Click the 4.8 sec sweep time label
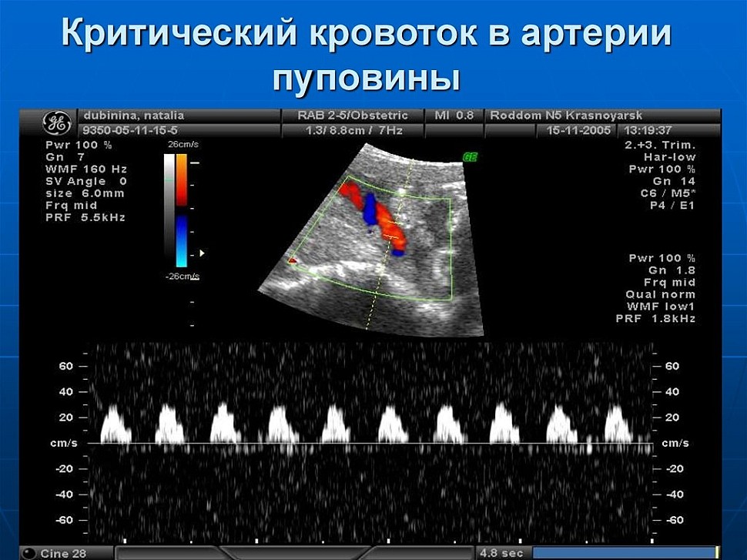 (x=501, y=552)
